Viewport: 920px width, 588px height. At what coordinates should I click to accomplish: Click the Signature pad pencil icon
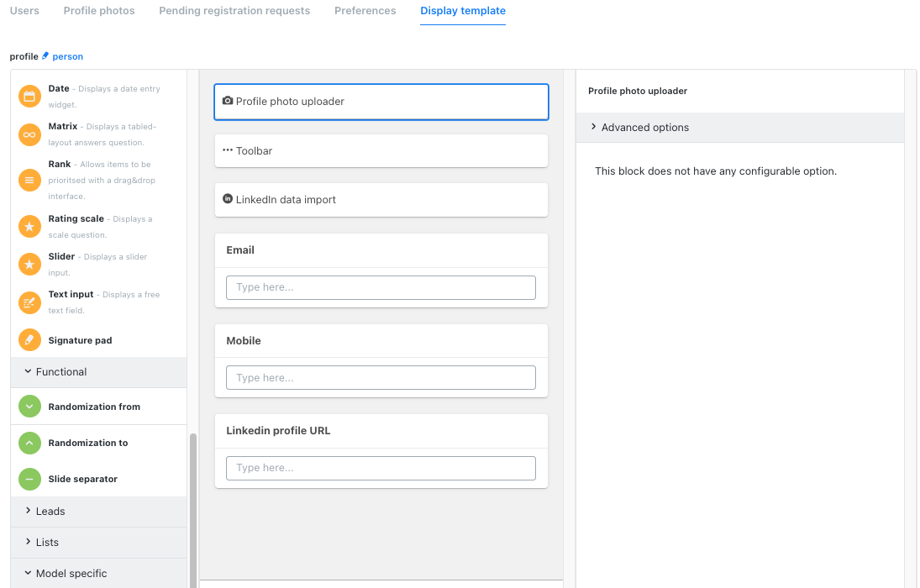(x=29, y=340)
